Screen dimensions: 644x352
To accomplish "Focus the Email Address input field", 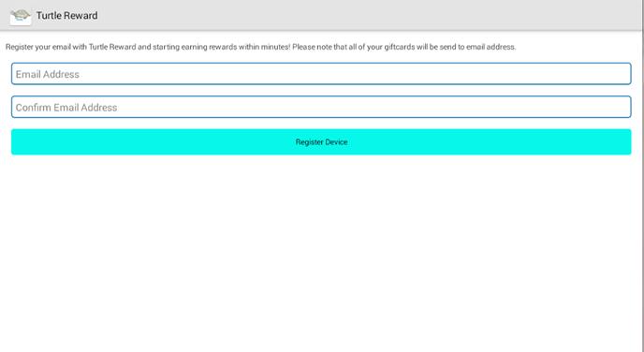I will point(321,74).
